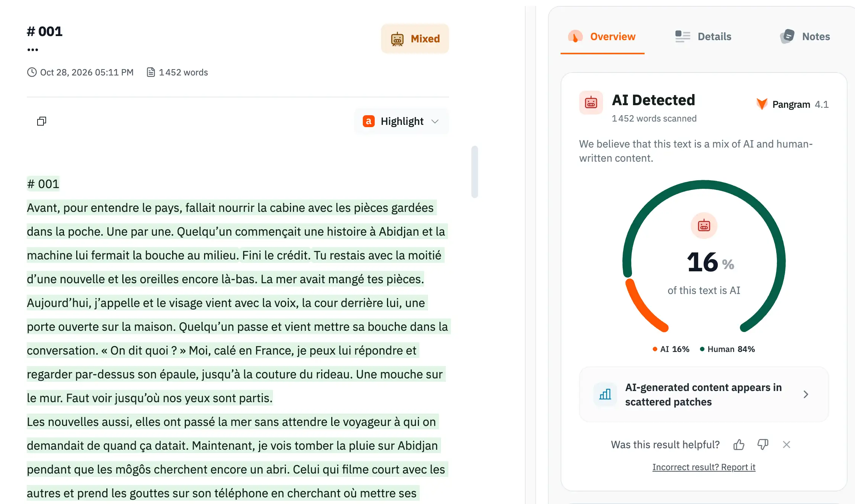Click the document text scrollbar
The image size is (855, 504).
(475, 172)
